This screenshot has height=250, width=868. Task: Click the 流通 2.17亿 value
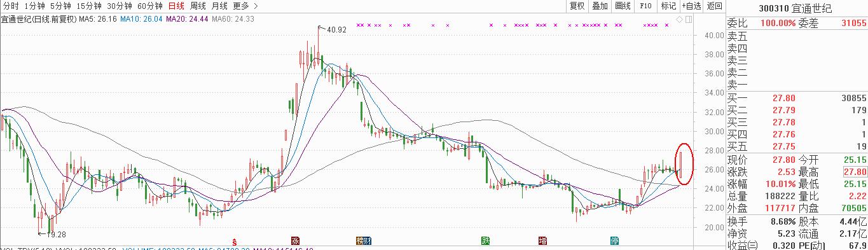point(853,233)
